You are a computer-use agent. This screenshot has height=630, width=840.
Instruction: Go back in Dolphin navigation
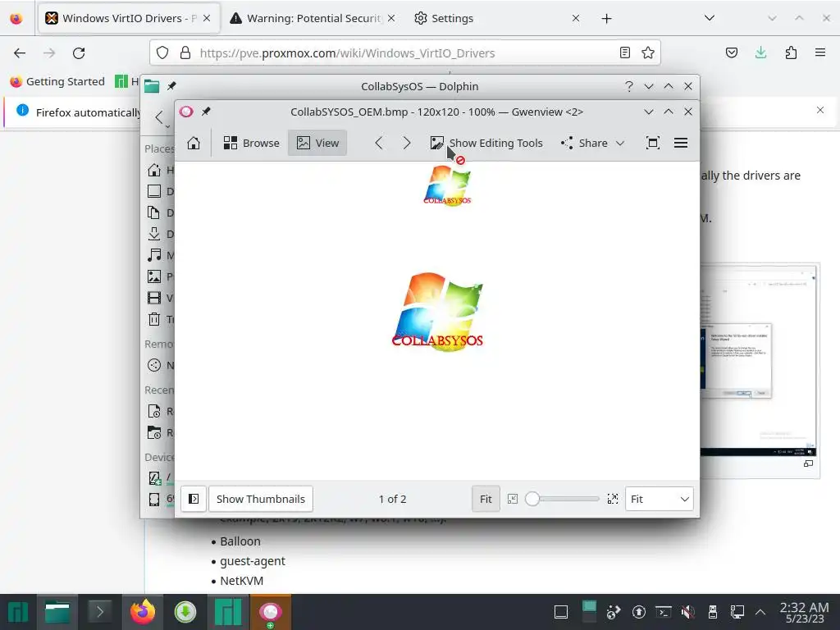click(159, 116)
